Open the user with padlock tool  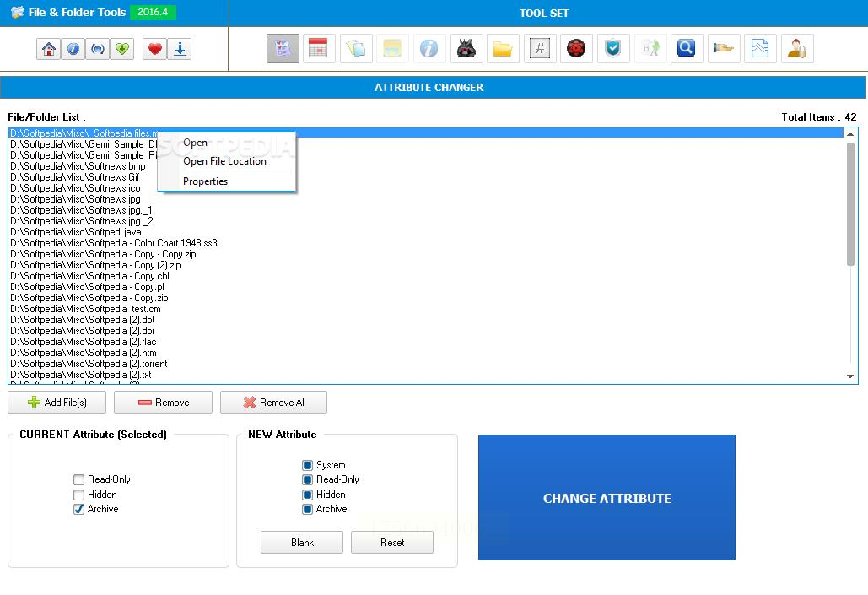tap(797, 48)
